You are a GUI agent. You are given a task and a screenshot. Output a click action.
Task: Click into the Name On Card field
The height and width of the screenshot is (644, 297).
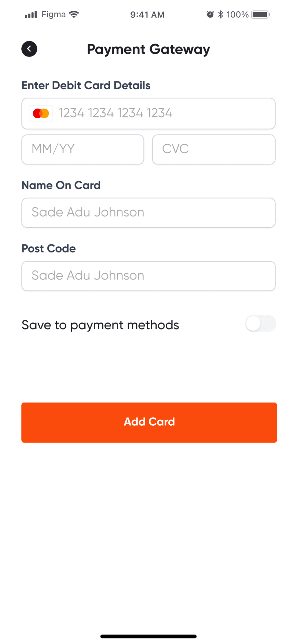tap(148, 213)
